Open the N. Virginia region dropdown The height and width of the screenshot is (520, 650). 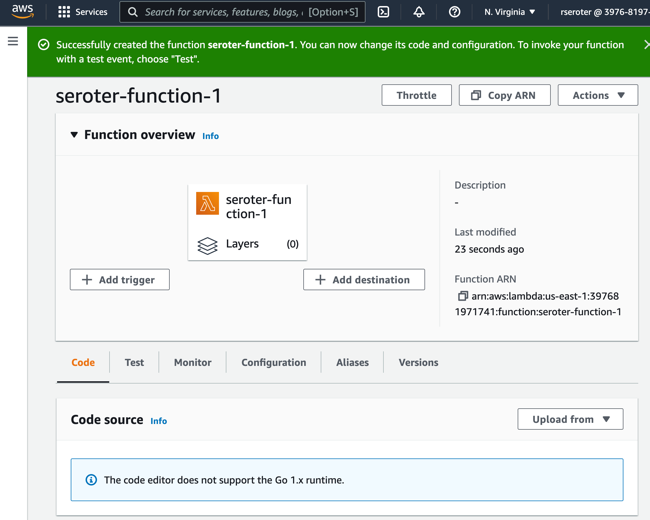pos(509,12)
